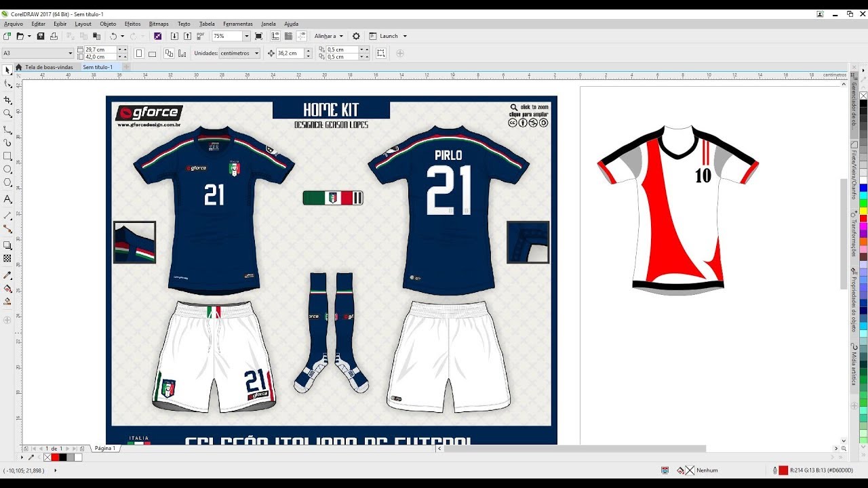868x488 pixels.
Task: Open the Efeitos menu
Action: (133, 24)
